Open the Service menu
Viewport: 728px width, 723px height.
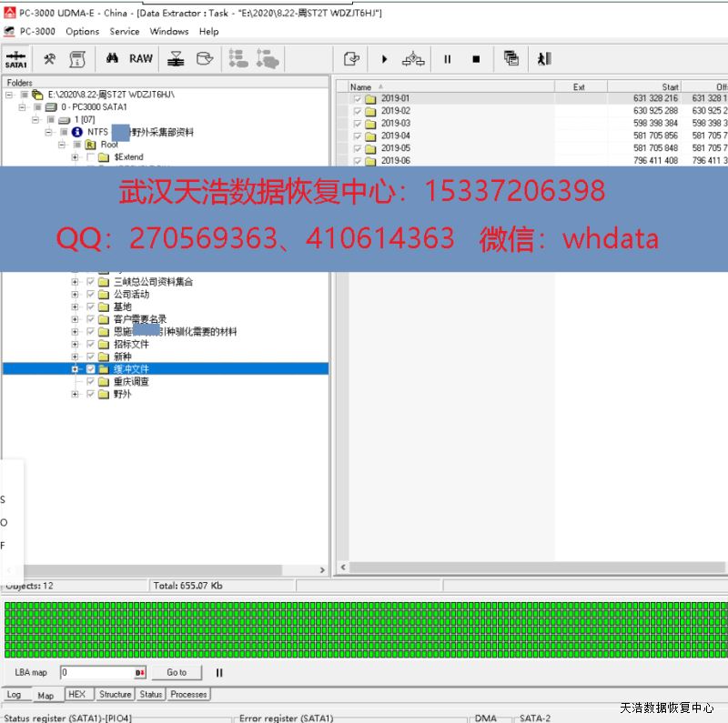tap(125, 31)
